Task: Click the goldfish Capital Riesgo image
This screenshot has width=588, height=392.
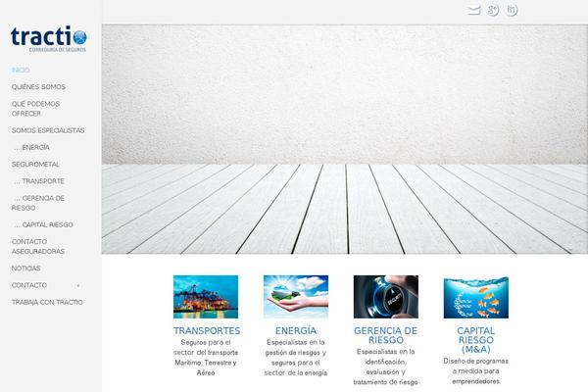Action: pyautogui.click(x=476, y=298)
